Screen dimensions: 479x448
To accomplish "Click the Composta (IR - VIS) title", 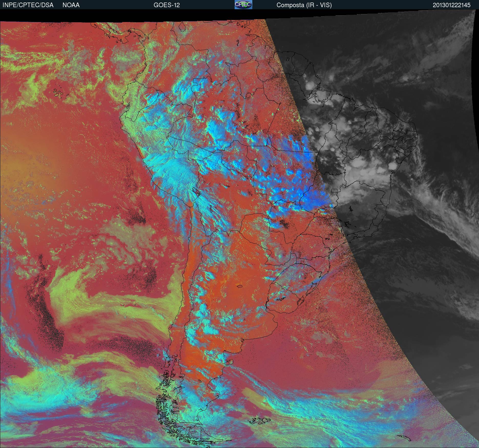I will click(304, 5).
